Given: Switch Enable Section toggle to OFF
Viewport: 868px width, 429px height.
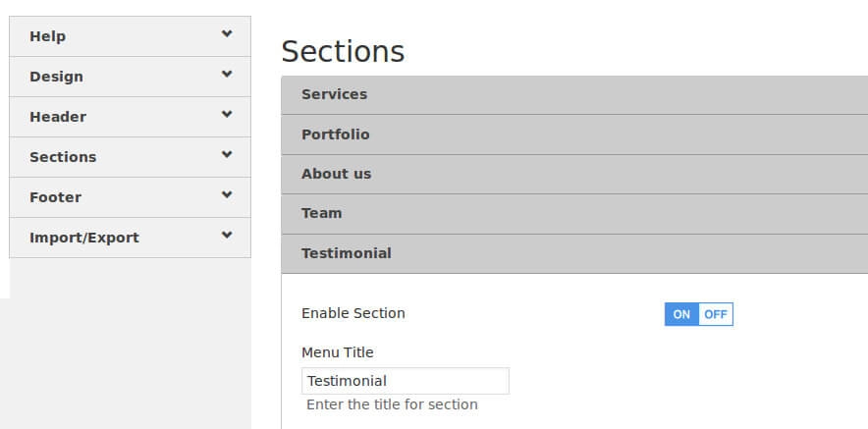Looking at the screenshot, I should click(716, 314).
